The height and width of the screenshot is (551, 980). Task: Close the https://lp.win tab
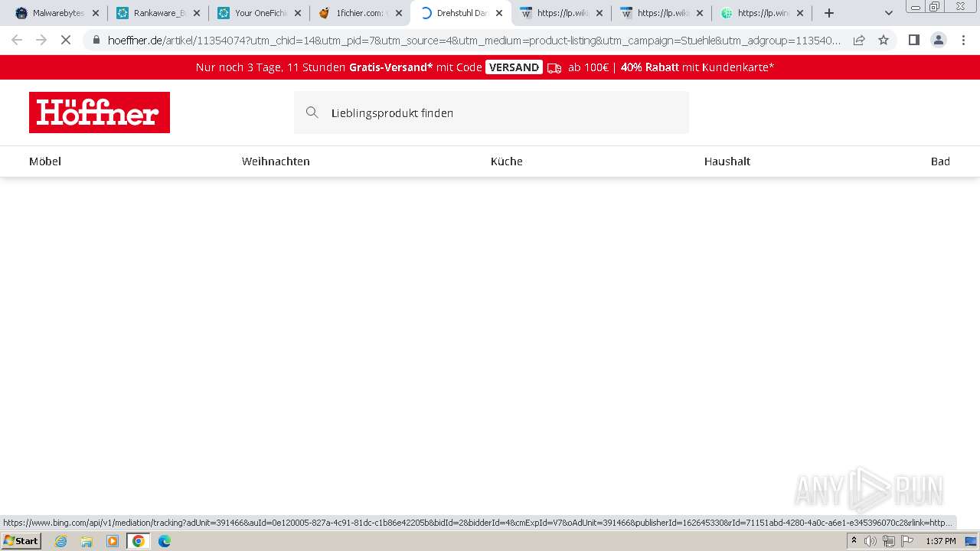click(800, 13)
